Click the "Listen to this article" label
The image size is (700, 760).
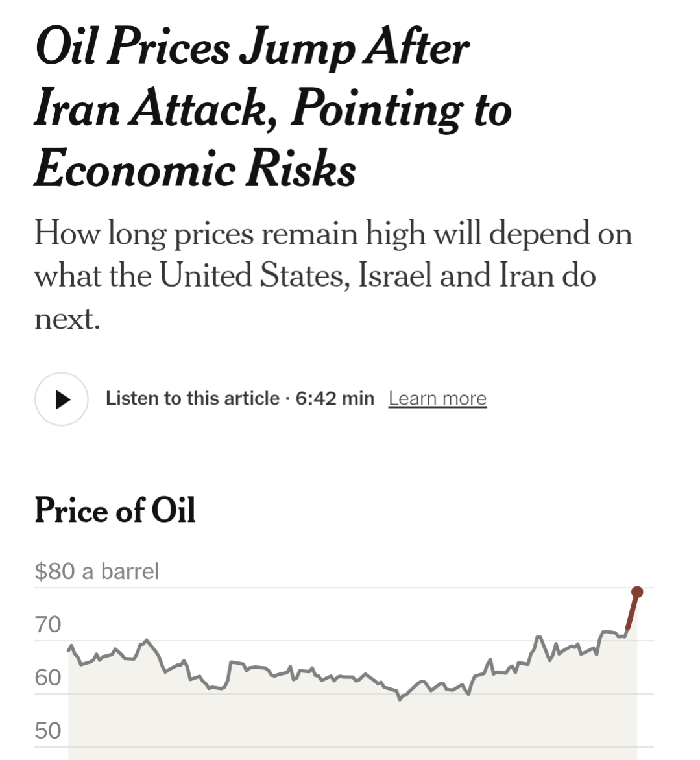(193, 398)
